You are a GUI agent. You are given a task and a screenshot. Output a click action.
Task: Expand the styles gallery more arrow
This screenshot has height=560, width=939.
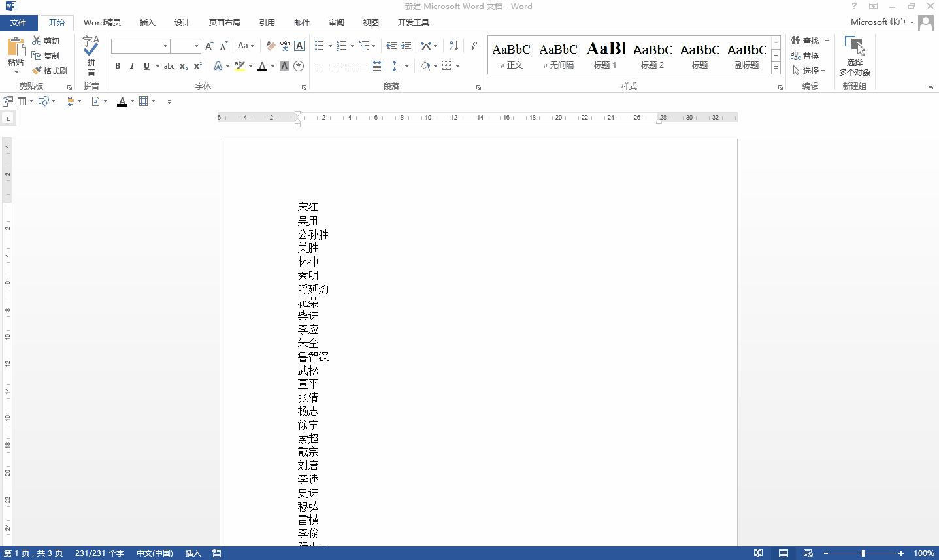point(776,67)
